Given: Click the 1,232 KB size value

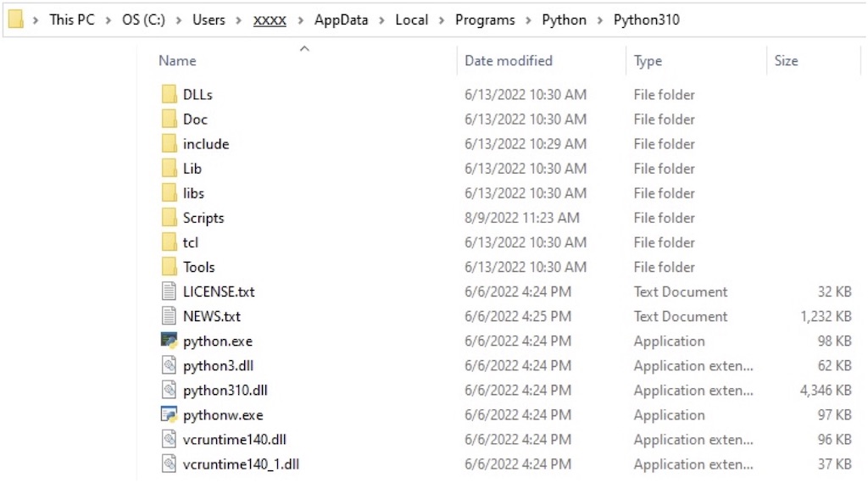Looking at the screenshot, I should (x=826, y=316).
